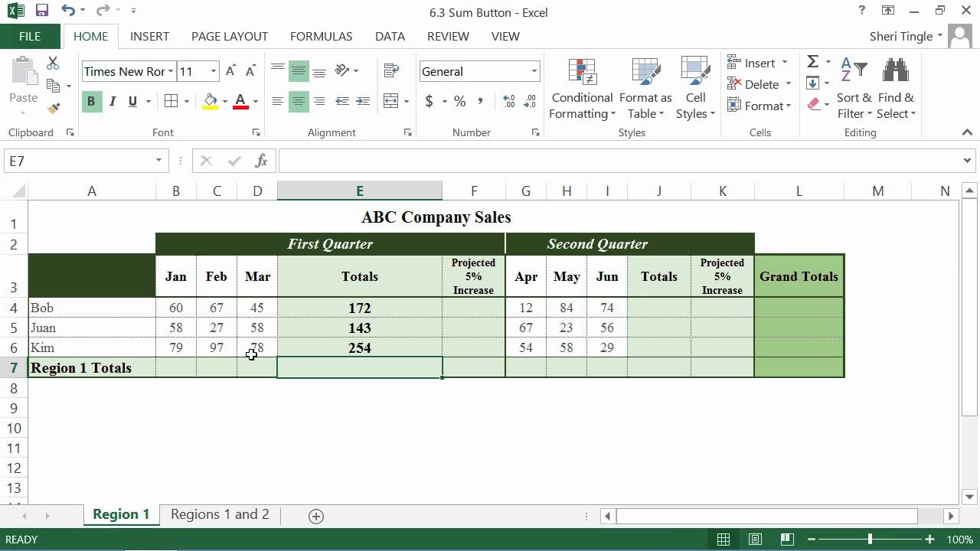Toggle Underline formatting
Image resolution: width=980 pixels, height=551 pixels.
click(133, 101)
